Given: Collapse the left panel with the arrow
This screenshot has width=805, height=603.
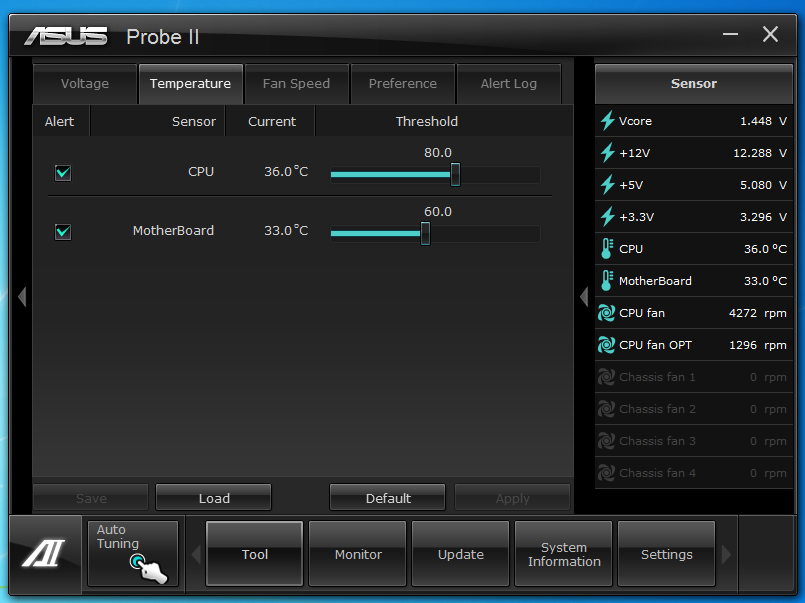Looking at the screenshot, I should pyautogui.click(x=22, y=297).
